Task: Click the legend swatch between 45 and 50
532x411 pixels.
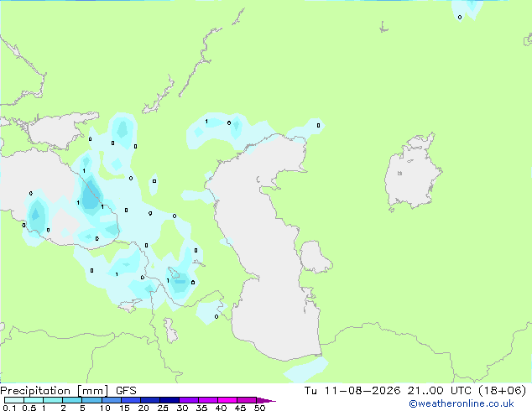Action: point(247,400)
